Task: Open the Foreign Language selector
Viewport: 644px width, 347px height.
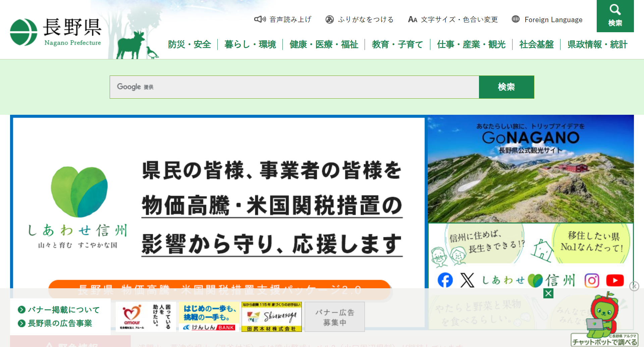Action: pos(547,20)
